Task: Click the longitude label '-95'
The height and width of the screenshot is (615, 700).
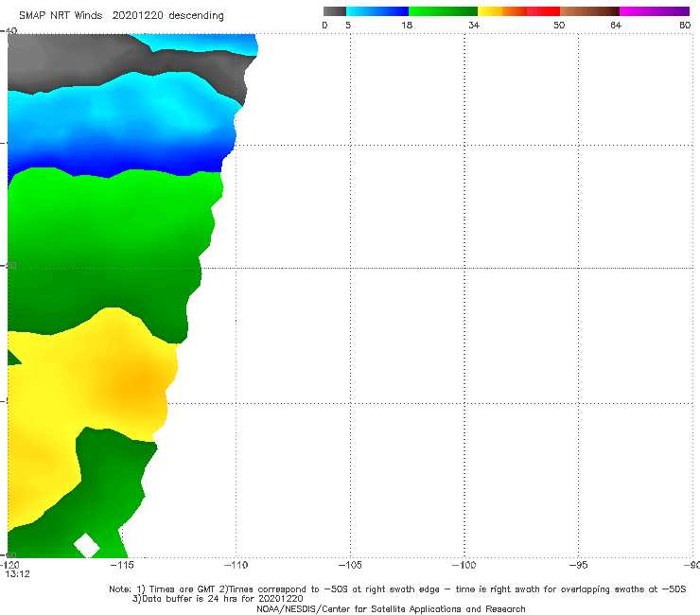Action: (578, 565)
